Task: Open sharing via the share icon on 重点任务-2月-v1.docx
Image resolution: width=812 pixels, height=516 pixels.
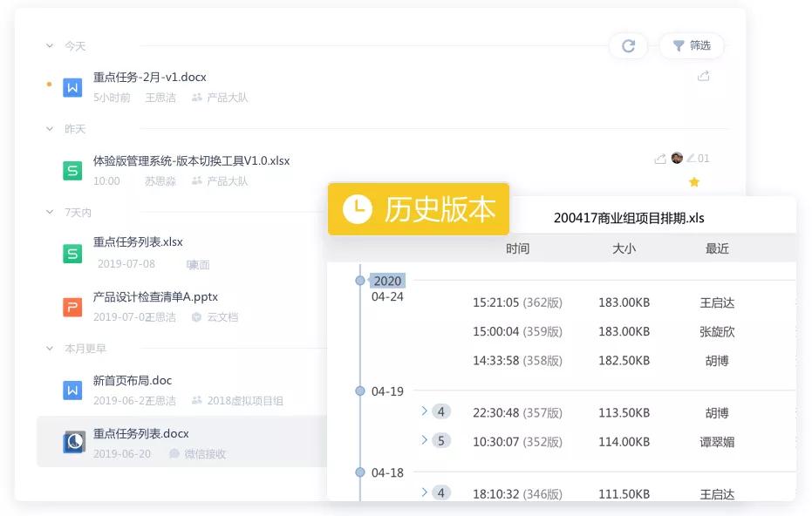Action: click(x=703, y=76)
